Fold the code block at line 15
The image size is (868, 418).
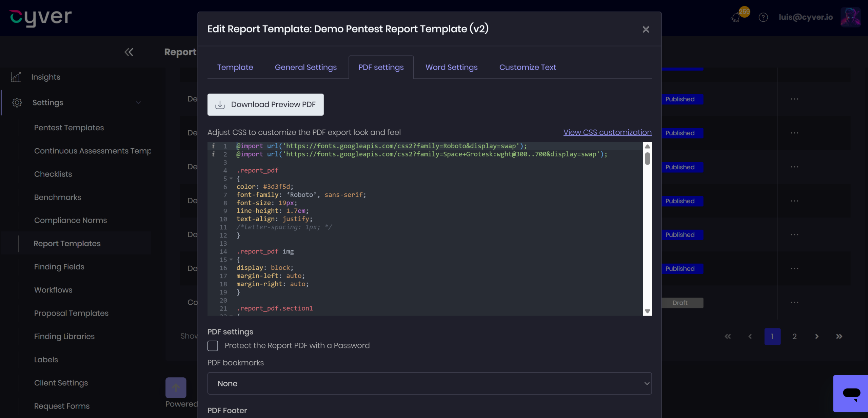pos(231,260)
